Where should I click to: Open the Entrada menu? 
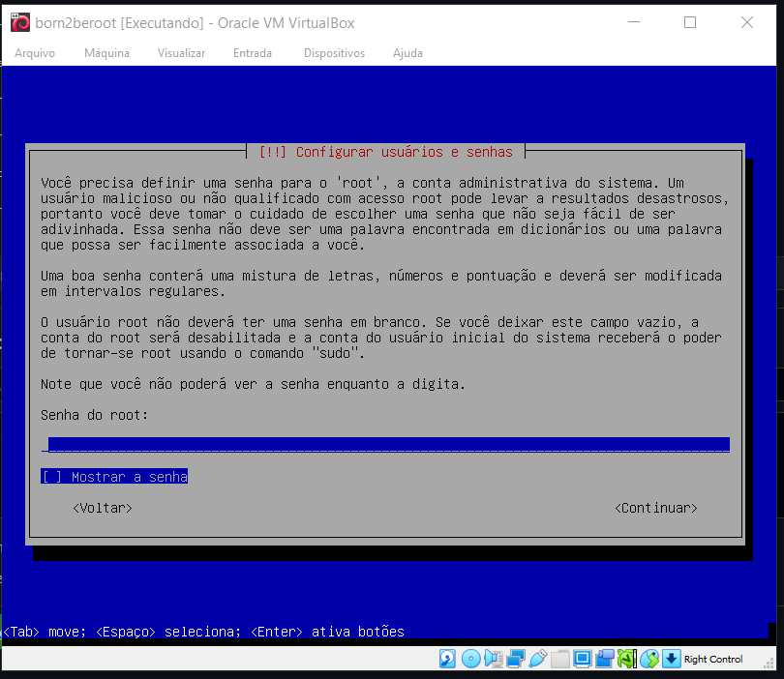(x=253, y=53)
